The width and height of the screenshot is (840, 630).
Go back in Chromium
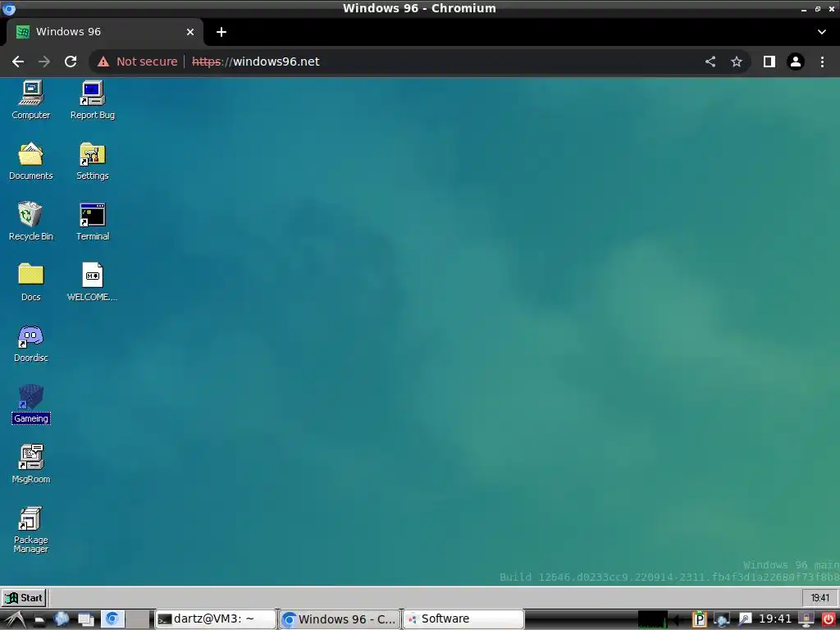(x=18, y=62)
